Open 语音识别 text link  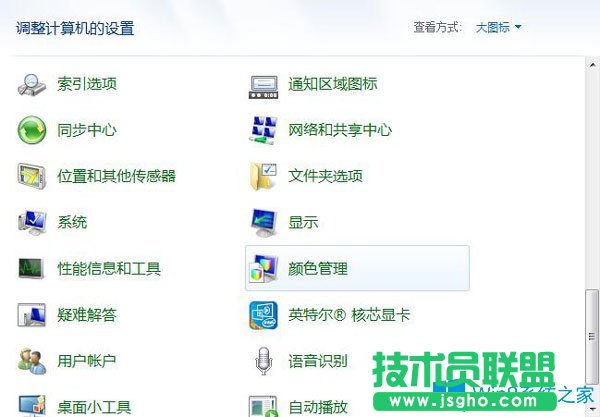point(318,361)
